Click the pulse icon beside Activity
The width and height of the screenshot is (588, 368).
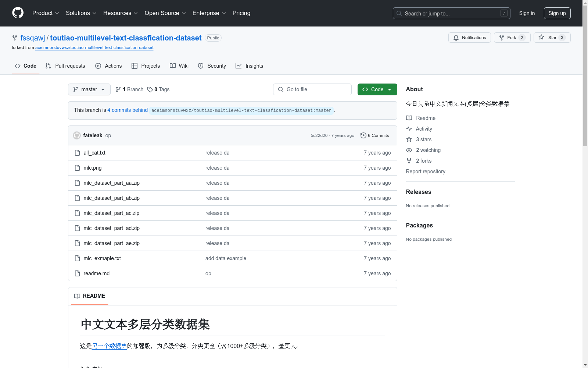409,129
